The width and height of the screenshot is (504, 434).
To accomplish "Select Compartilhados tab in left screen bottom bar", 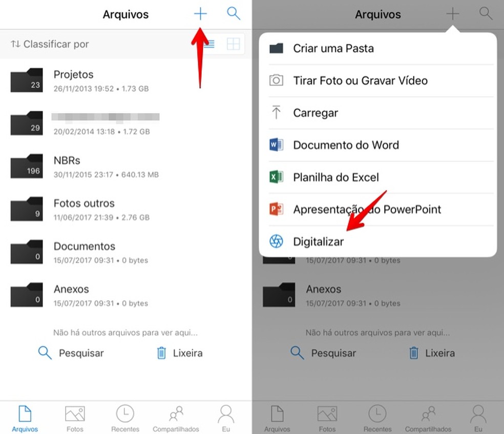I will coord(176,419).
